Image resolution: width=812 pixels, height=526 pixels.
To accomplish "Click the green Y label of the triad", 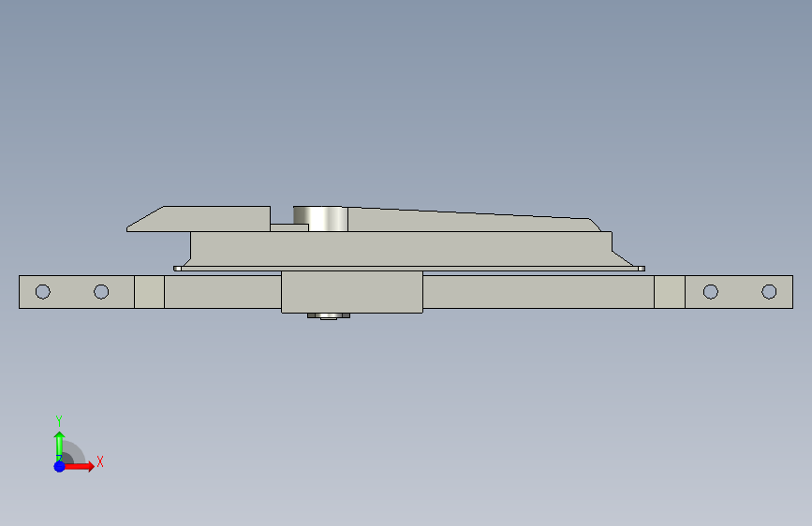I will pos(59,421).
